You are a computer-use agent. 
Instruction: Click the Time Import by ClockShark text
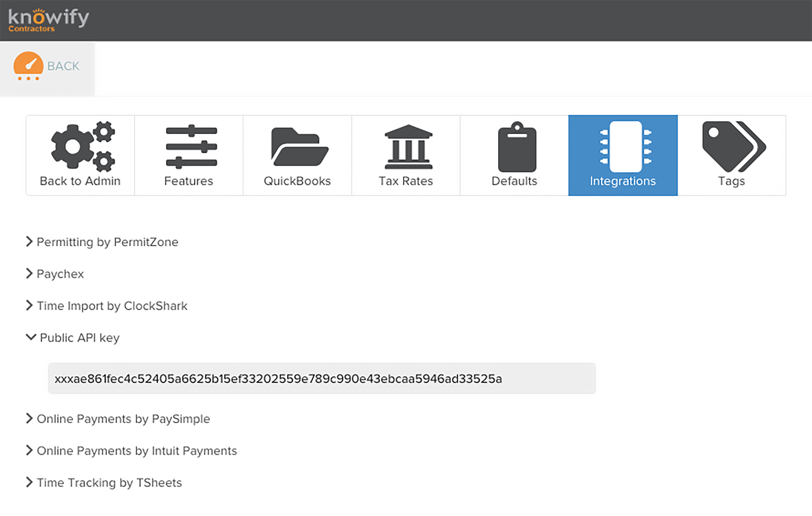112,306
